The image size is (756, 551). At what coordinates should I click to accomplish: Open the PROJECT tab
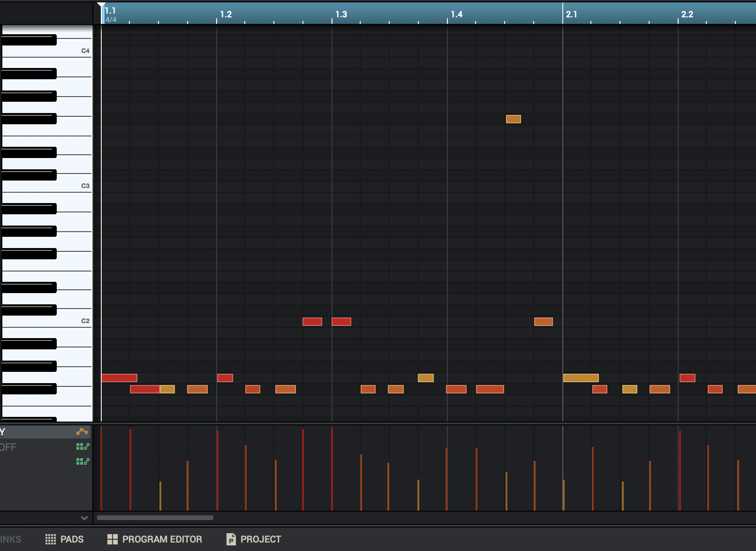coord(260,539)
